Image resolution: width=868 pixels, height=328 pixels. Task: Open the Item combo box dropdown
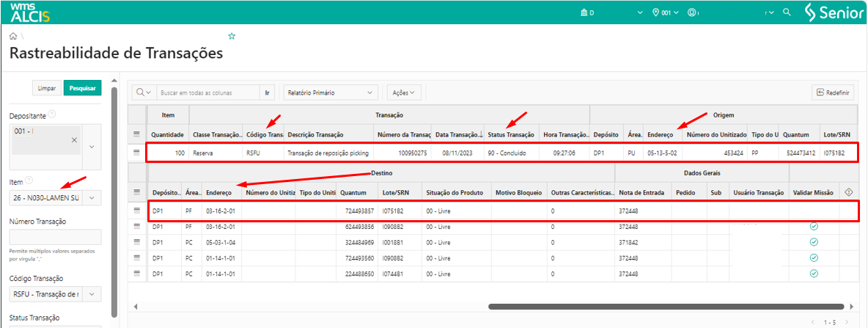(92, 197)
